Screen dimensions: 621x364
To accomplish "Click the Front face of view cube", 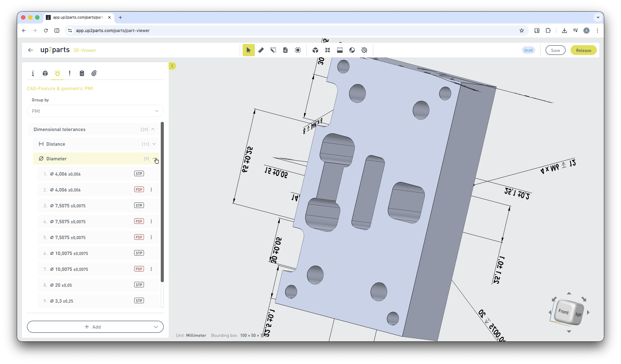I will 563,312.
